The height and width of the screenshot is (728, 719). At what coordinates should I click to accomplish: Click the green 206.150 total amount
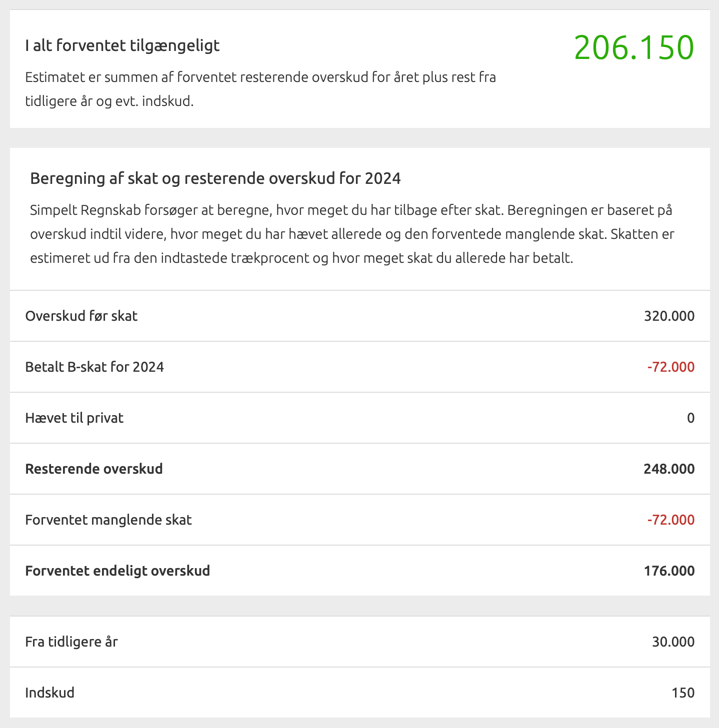[x=634, y=48]
